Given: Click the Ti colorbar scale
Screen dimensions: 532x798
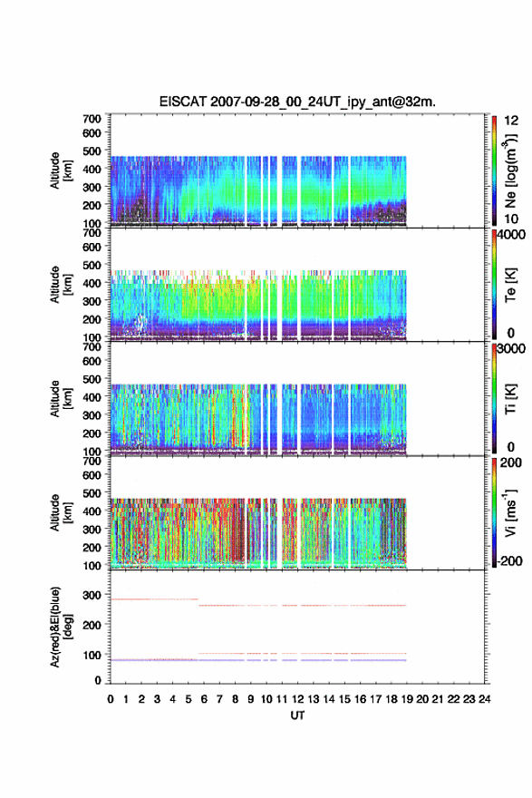Looking at the screenshot, I should tap(494, 398).
